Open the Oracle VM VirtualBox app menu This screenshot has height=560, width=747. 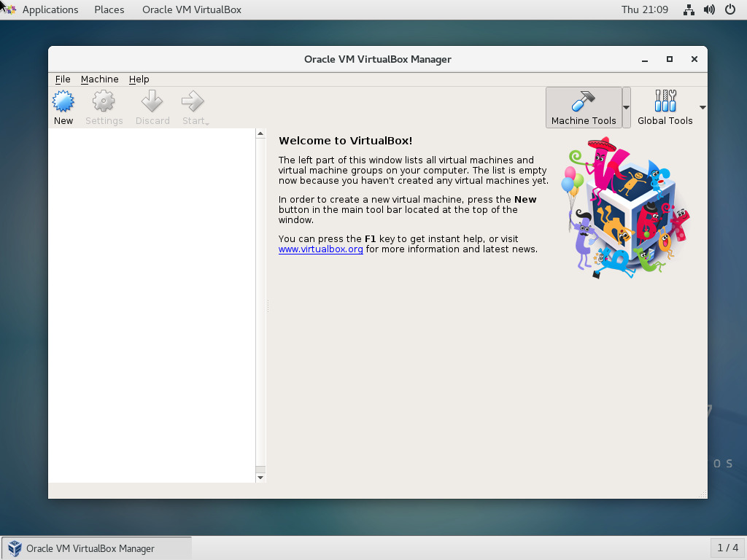click(192, 9)
